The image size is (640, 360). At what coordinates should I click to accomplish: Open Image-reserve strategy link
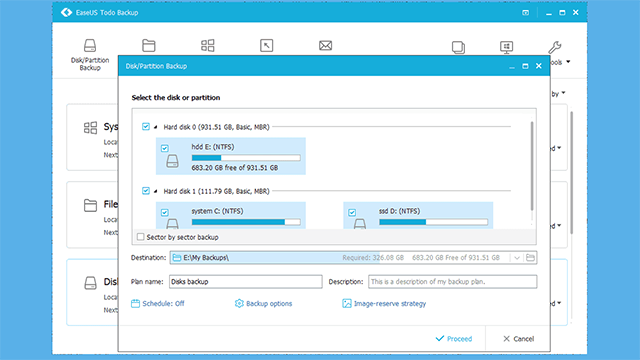(390, 303)
